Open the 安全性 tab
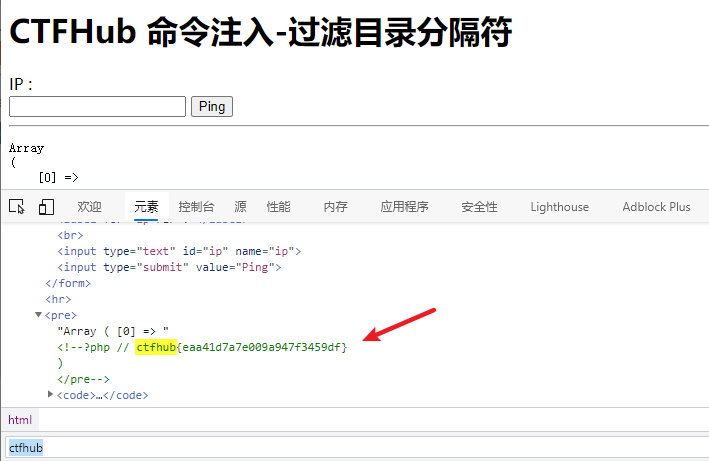 [x=479, y=207]
